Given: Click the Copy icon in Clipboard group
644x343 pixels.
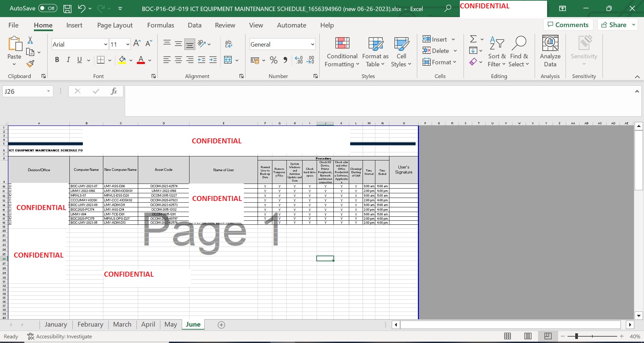Looking at the screenshot, I should click(30, 52).
